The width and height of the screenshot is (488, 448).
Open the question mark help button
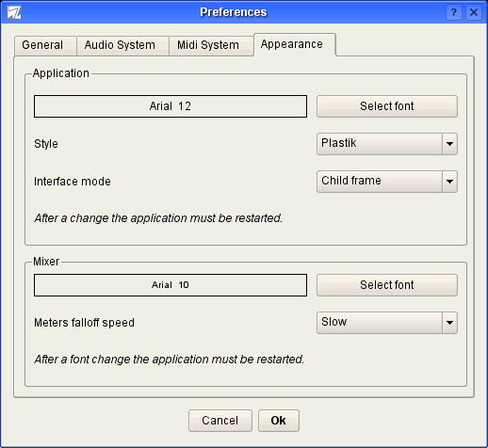coord(454,12)
